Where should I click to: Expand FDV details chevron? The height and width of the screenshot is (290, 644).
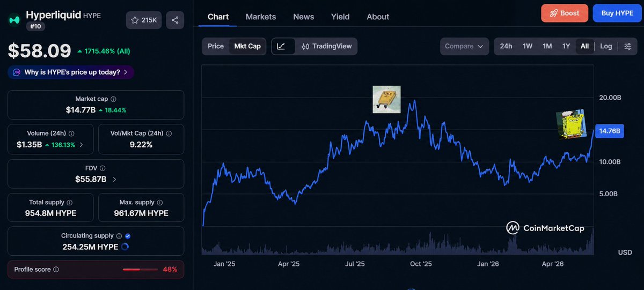[114, 179]
